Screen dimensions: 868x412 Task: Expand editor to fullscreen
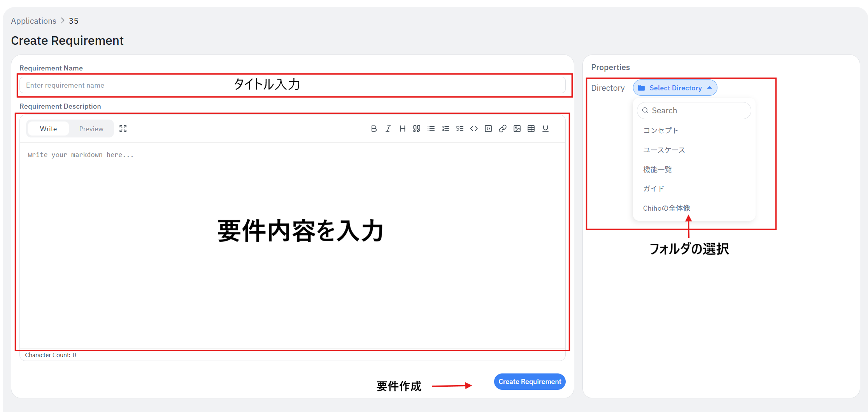[123, 129]
